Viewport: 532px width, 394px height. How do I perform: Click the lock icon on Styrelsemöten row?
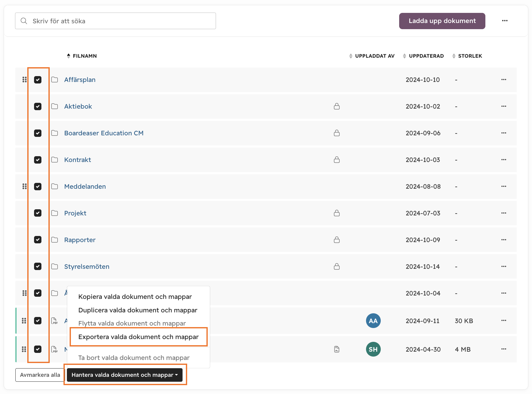pyautogui.click(x=337, y=267)
